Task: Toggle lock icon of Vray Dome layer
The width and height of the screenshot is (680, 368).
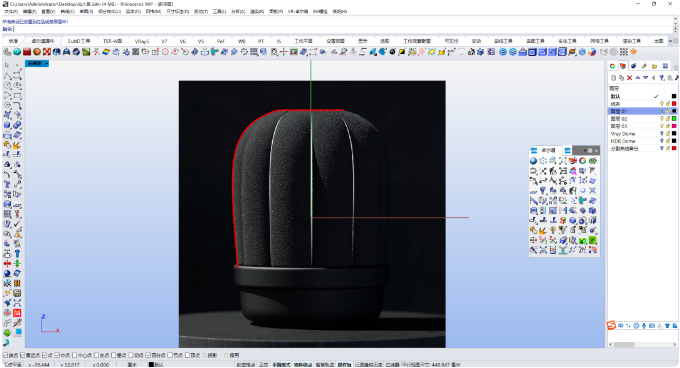Action: [668, 134]
